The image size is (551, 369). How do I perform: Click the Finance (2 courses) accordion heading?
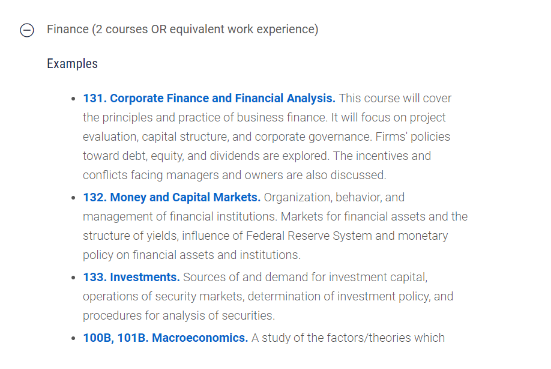[x=183, y=29]
